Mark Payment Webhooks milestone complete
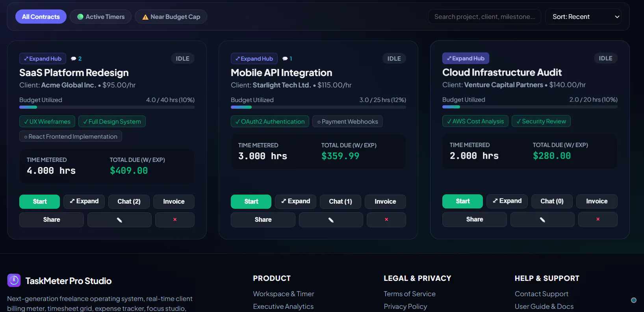 coord(347,122)
